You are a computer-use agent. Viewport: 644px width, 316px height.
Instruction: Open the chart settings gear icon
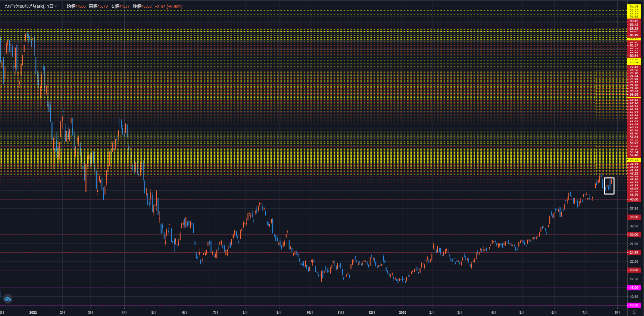coord(635,312)
